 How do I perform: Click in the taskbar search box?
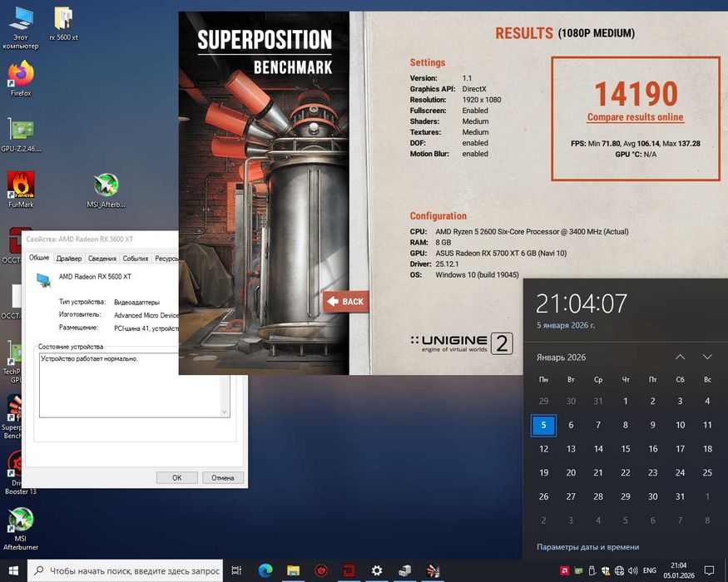point(126,570)
